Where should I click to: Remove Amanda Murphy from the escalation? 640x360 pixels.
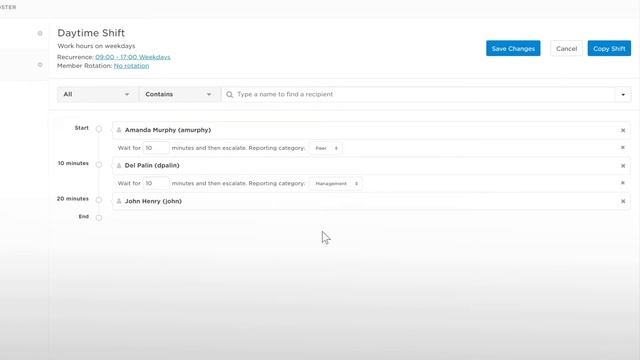tap(623, 131)
